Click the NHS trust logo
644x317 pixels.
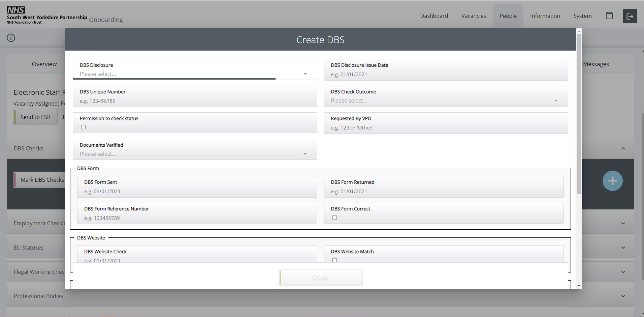point(47,16)
